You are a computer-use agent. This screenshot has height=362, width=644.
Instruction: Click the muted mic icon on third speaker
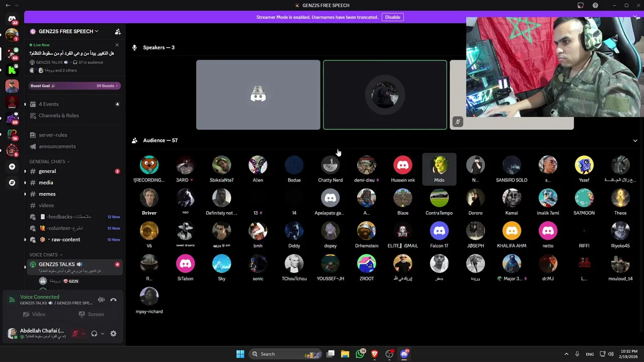(x=457, y=122)
